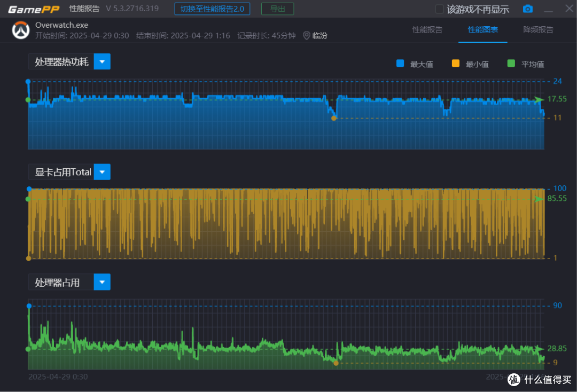Close the GamePP window

(x=569, y=9)
